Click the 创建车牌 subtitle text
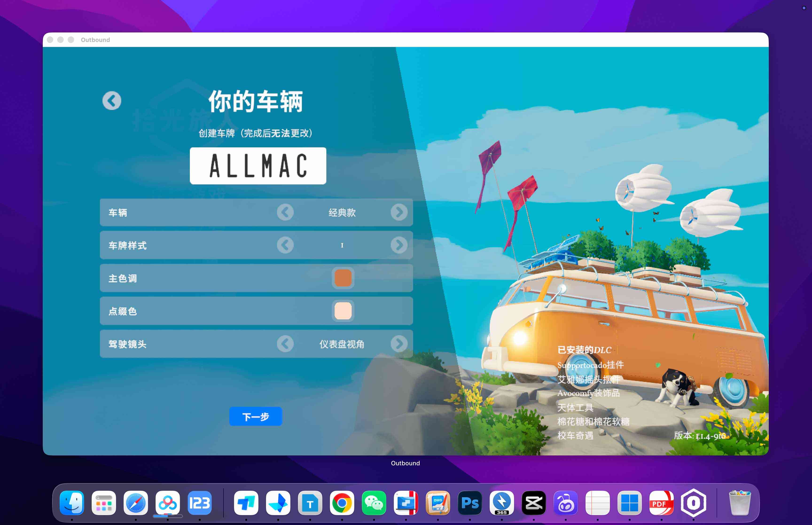 click(x=256, y=133)
